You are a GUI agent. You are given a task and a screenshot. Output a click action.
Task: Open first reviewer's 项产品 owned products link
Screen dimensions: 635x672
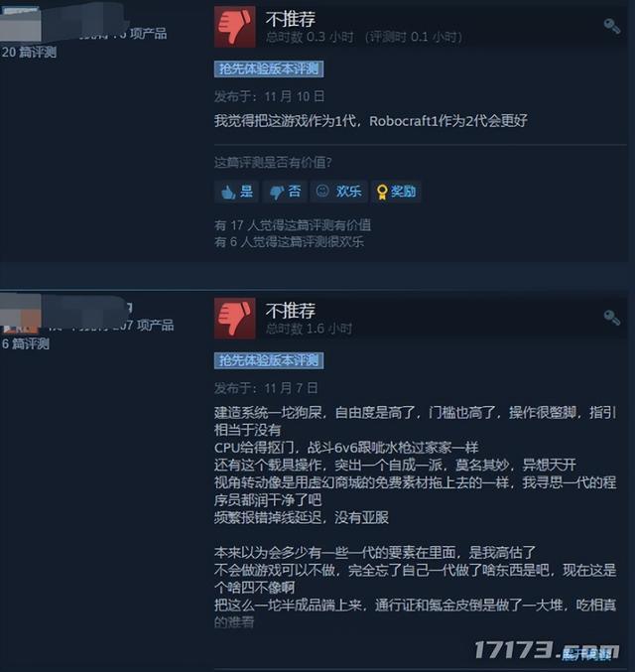click(123, 34)
